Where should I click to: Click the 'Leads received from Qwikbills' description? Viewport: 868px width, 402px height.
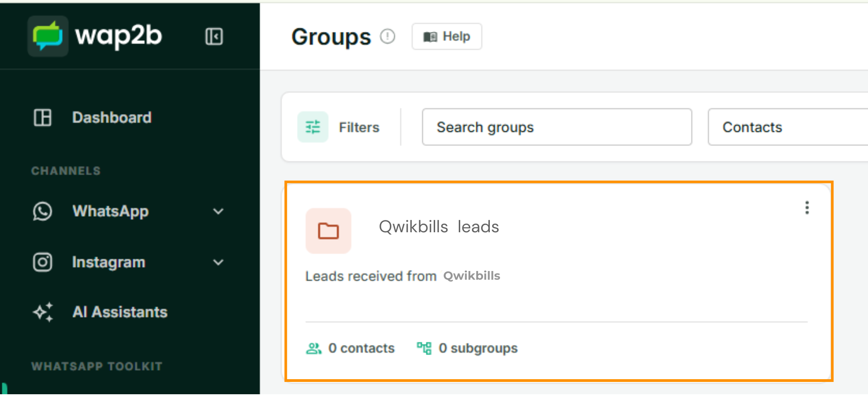403,276
